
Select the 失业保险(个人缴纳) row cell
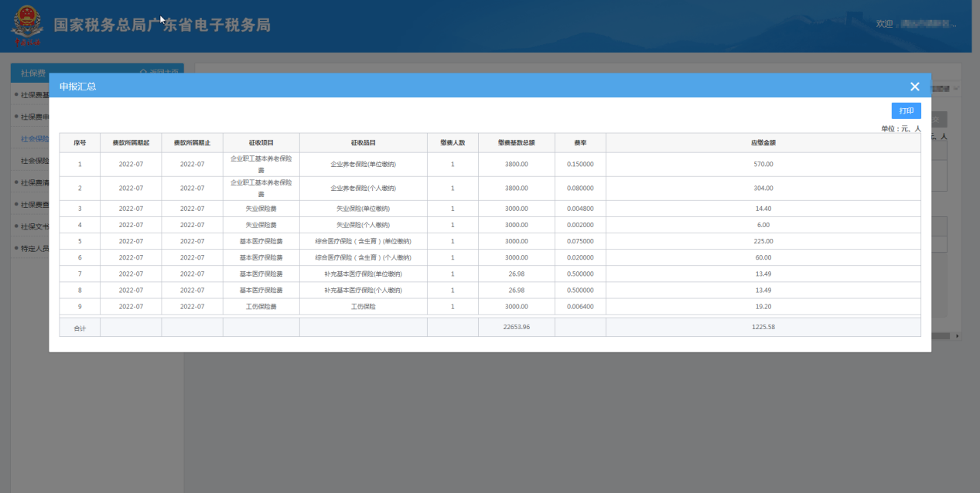[363, 225]
